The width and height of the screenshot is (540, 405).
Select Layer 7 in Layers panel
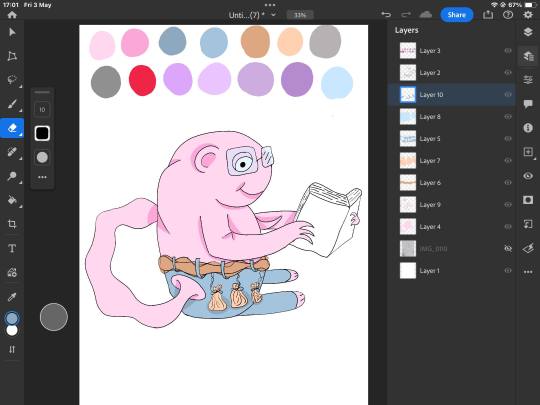click(x=451, y=161)
